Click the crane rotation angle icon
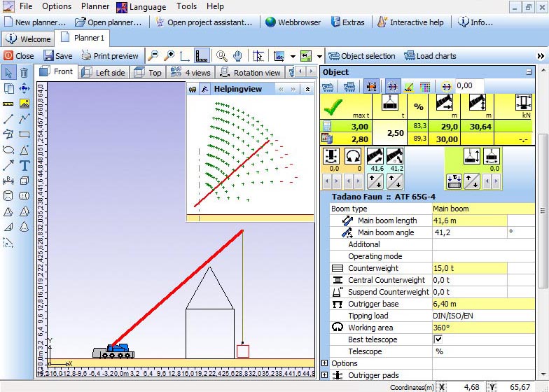The width and height of the screenshot is (549, 392). [354, 155]
